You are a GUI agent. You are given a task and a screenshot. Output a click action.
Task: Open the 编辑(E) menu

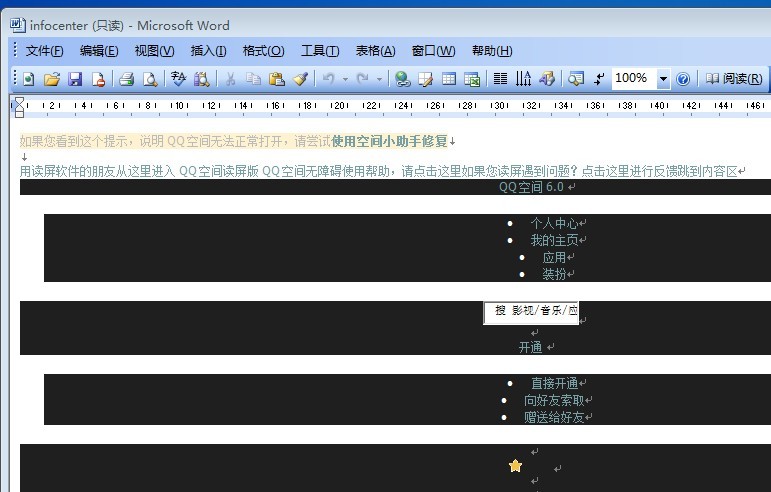pyautogui.click(x=99, y=51)
